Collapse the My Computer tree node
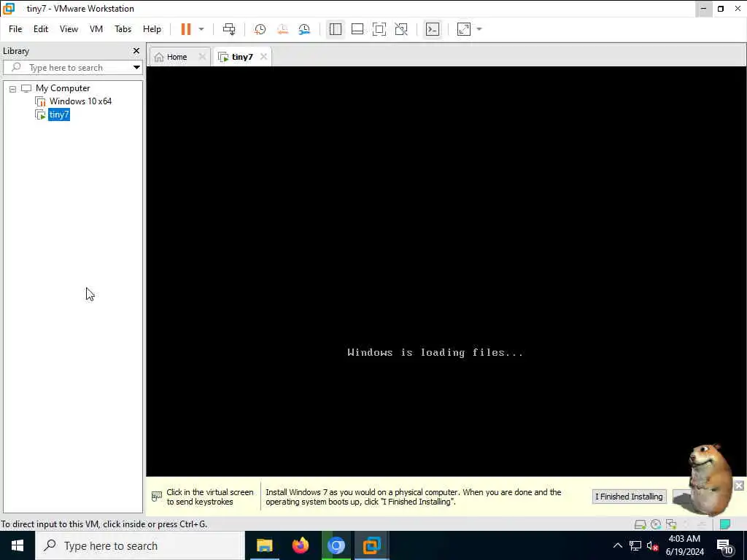The width and height of the screenshot is (747, 560). click(x=13, y=88)
